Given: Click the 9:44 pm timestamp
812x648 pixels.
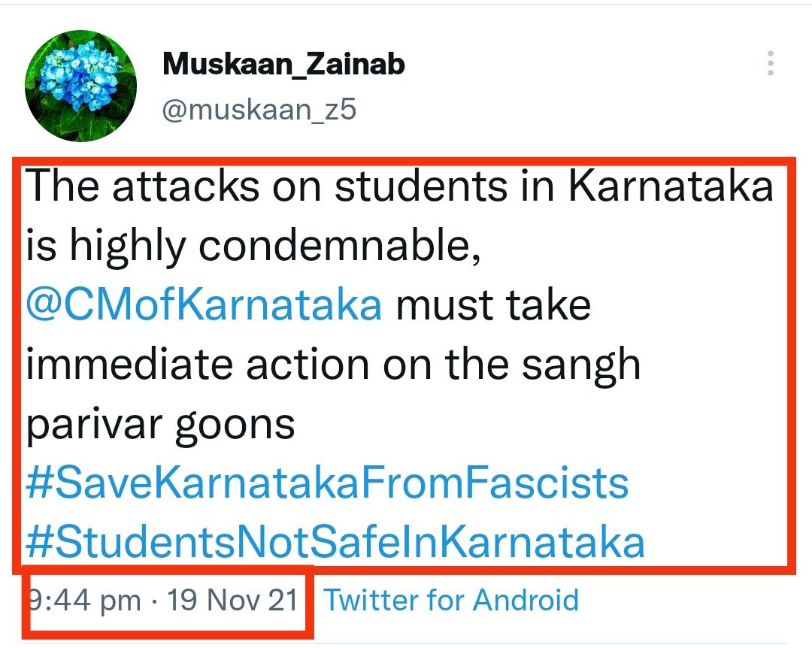Looking at the screenshot, I should coord(85,601).
